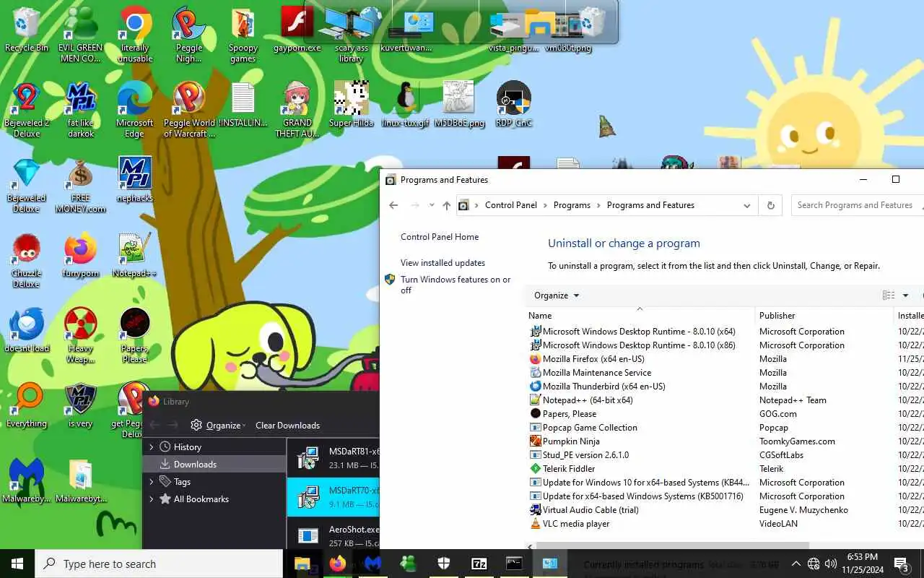924x578 pixels.
Task: Select the Papers, Please desktop shortcut
Action: click(134, 335)
